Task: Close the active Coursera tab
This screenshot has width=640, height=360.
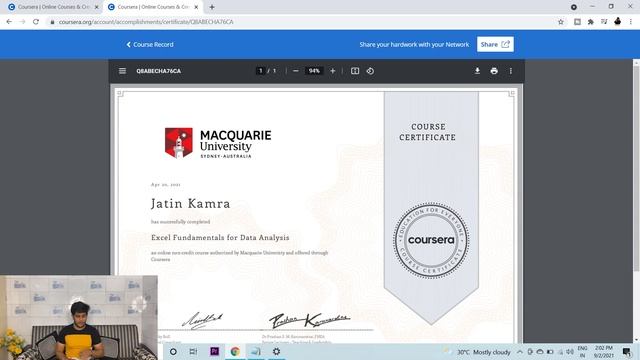Action: (196, 7)
